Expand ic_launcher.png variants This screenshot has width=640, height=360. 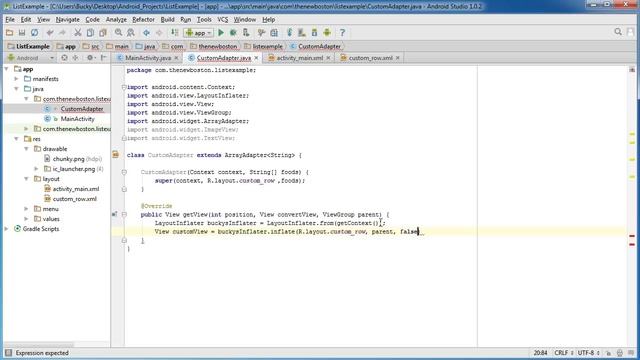tap(36, 169)
